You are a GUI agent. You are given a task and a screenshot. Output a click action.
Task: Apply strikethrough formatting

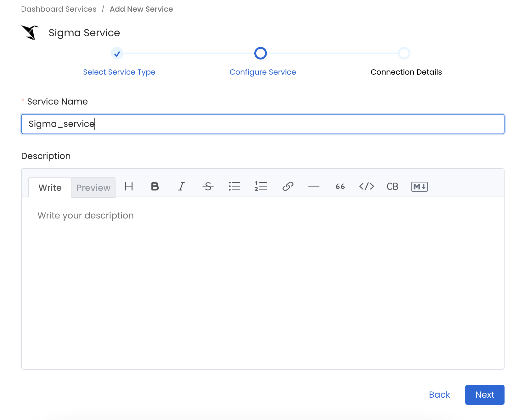click(x=208, y=187)
